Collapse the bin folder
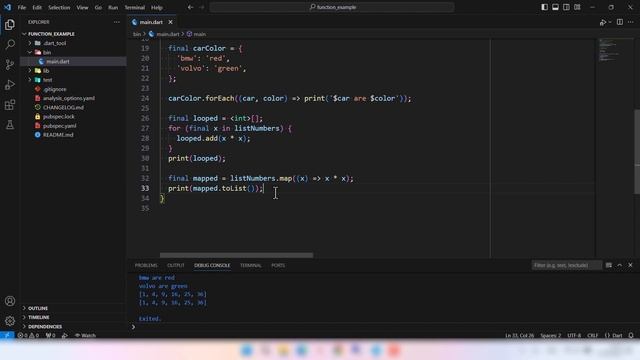This screenshot has width=640, height=360. pos(30,52)
